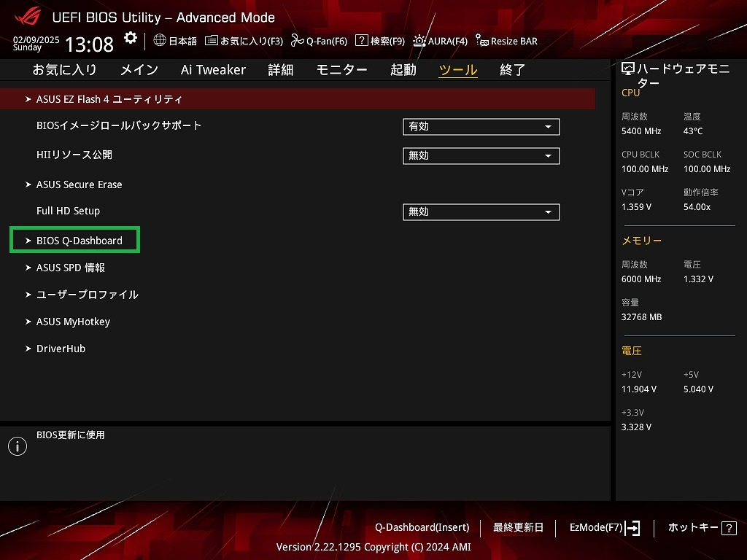Open the HIIリソース公開 dropdown
The height and width of the screenshot is (560, 747).
click(x=481, y=156)
